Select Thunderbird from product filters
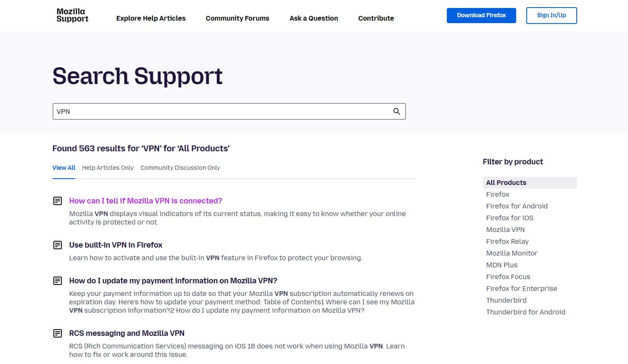628x364 pixels. (x=506, y=300)
